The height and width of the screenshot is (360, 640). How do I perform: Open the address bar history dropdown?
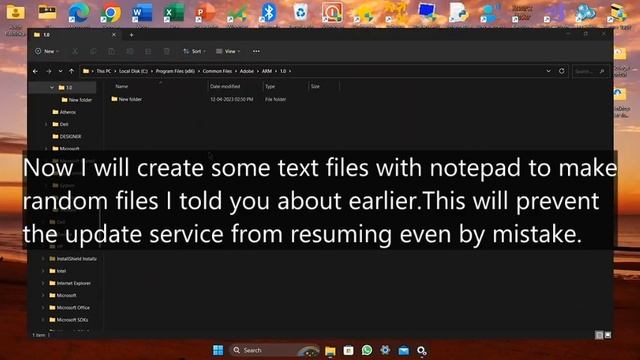[549, 71]
